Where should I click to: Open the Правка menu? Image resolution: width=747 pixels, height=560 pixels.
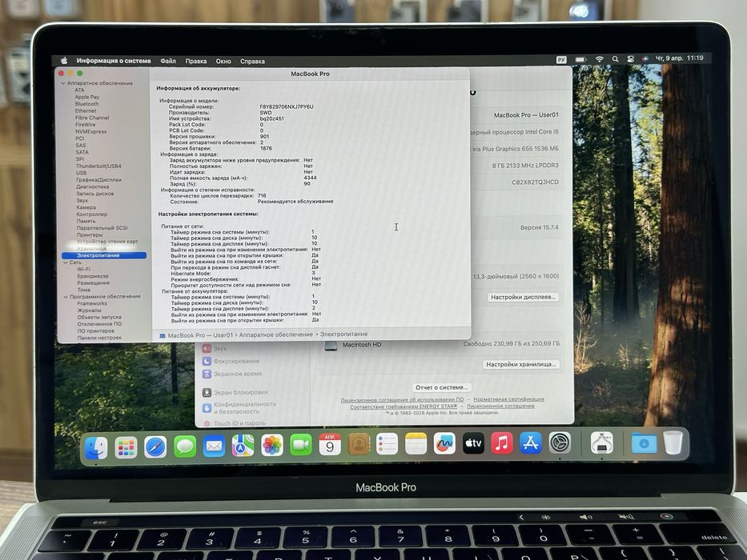click(196, 61)
